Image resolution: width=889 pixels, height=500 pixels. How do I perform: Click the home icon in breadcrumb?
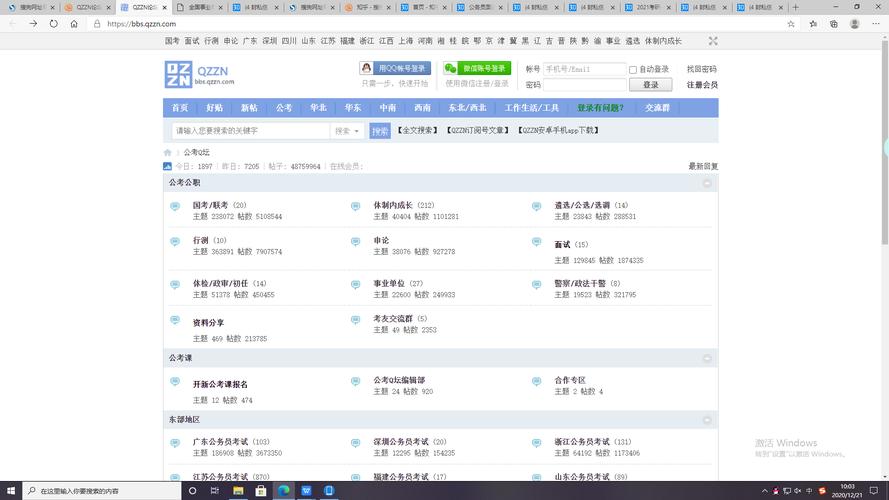pos(167,152)
